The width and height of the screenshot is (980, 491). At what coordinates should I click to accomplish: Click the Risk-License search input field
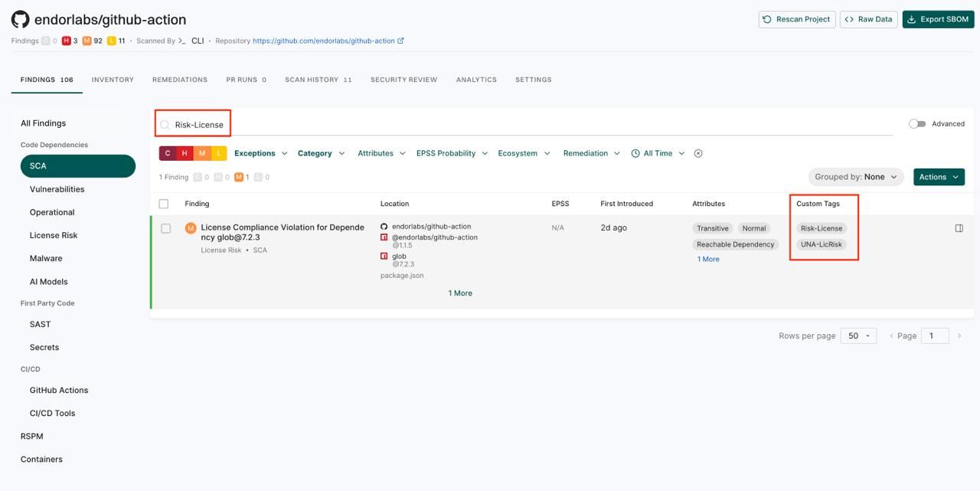coord(198,123)
